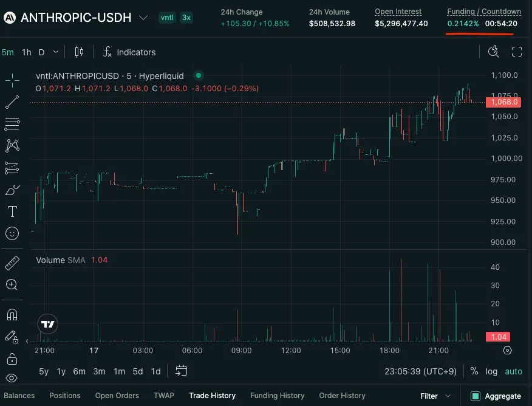Click the TradingView logo on chart

[47, 324]
